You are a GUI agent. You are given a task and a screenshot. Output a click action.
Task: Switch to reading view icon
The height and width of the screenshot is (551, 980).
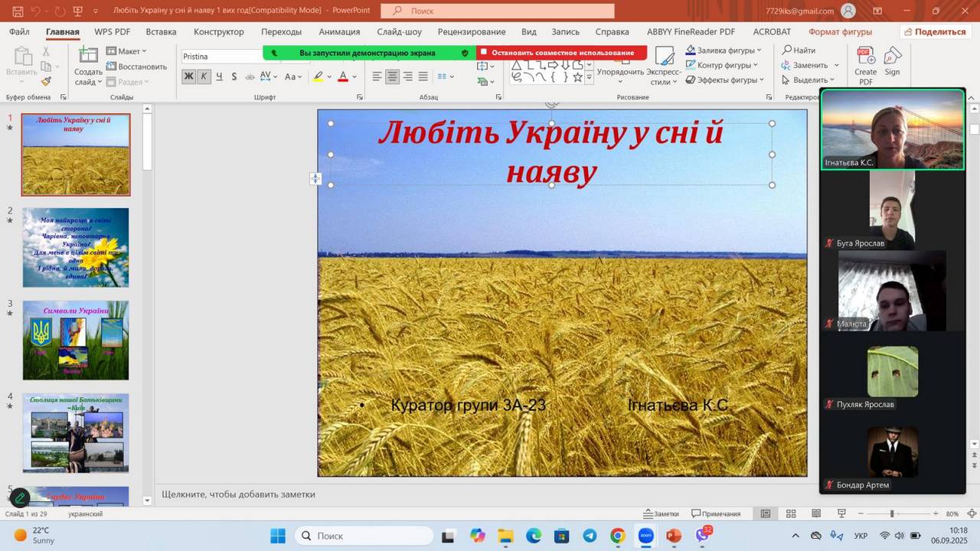click(816, 514)
